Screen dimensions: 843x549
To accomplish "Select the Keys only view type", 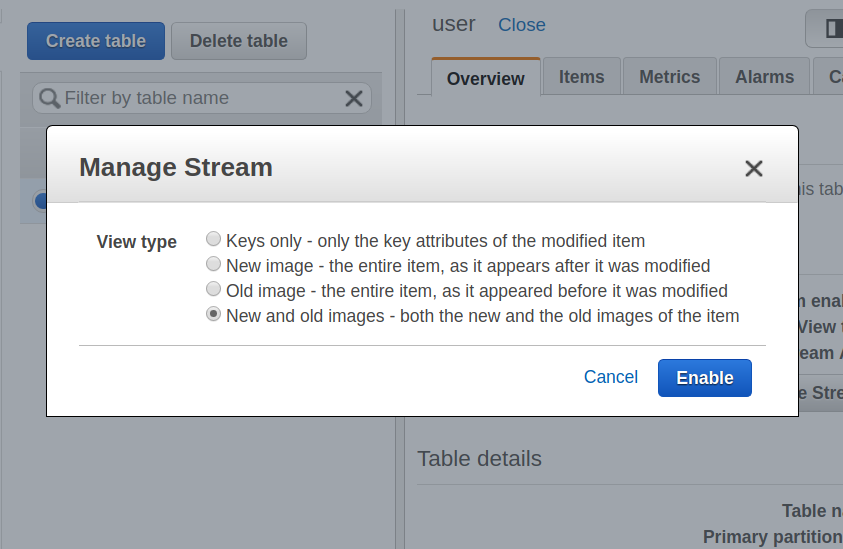I will (x=213, y=239).
